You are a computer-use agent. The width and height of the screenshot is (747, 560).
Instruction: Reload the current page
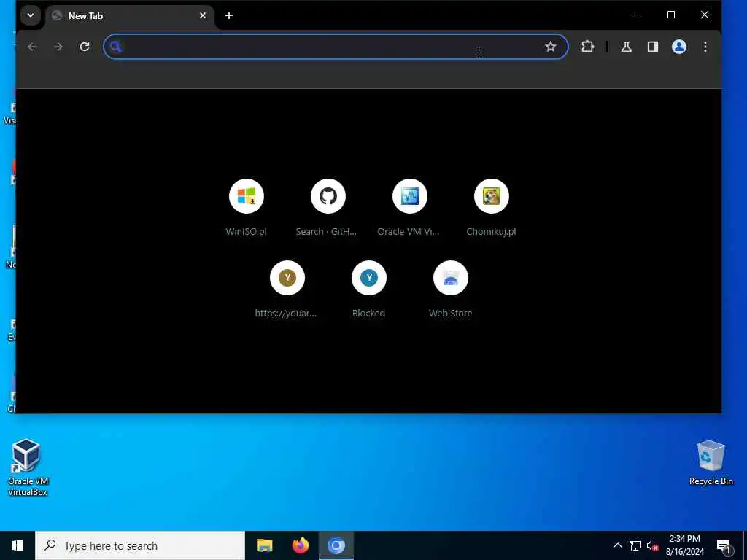coord(85,47)
